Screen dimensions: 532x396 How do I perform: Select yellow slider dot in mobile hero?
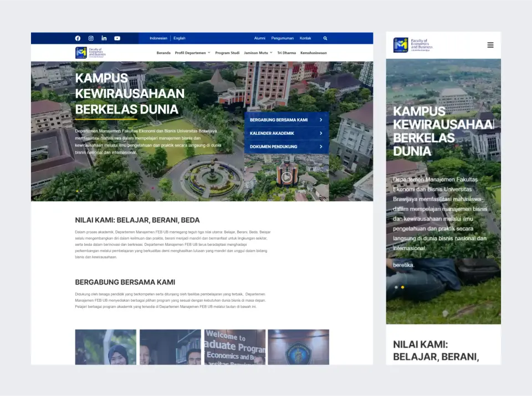pos(402,287)
